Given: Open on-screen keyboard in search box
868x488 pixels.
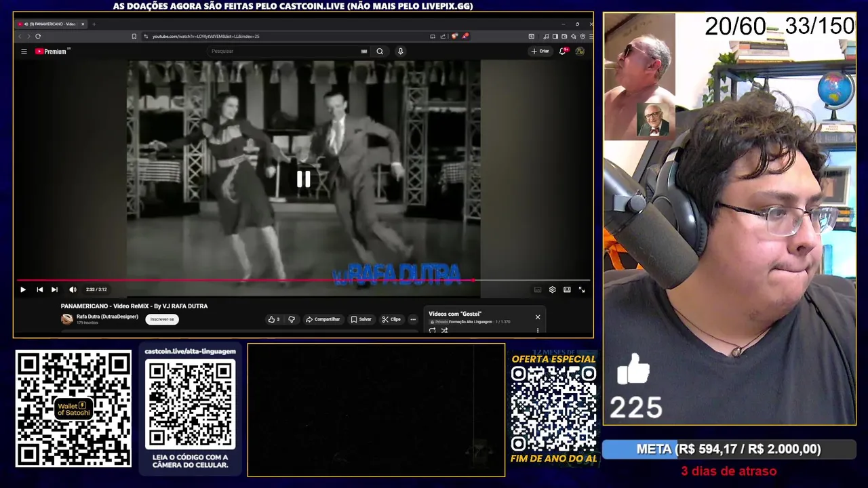Looking at the screenshot, I should [x=364, y=52].
